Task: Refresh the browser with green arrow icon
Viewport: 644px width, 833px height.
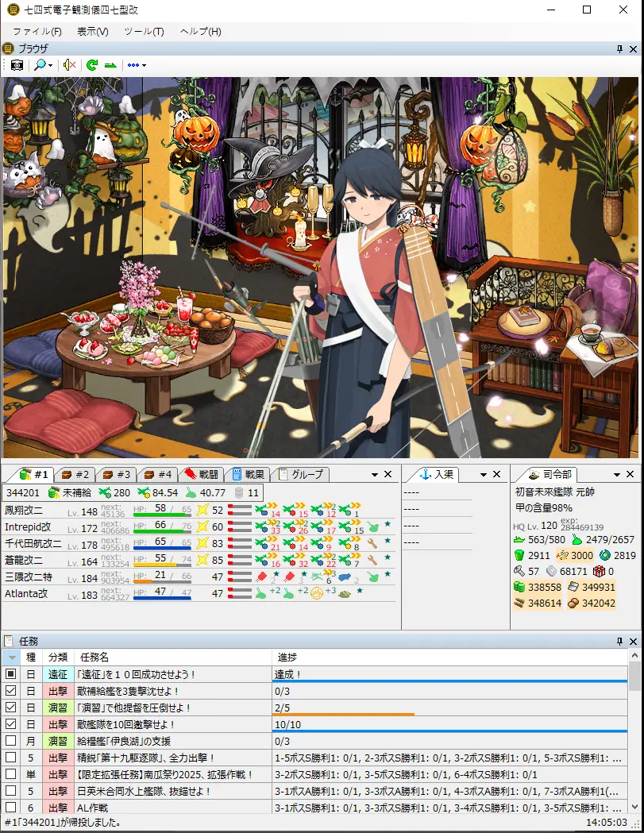Action: coord(92,65)
